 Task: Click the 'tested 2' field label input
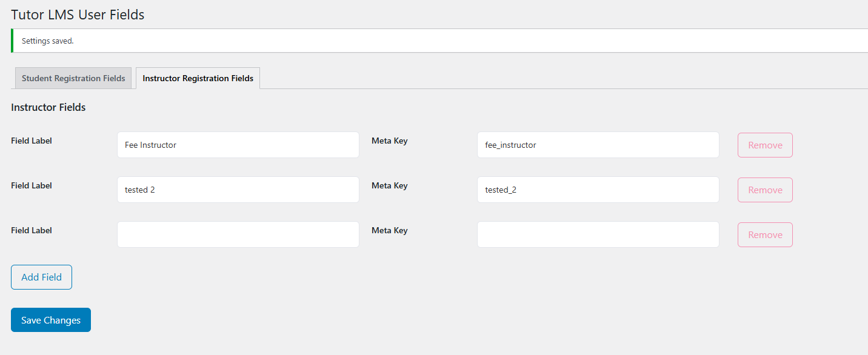[x=238, y=190]
